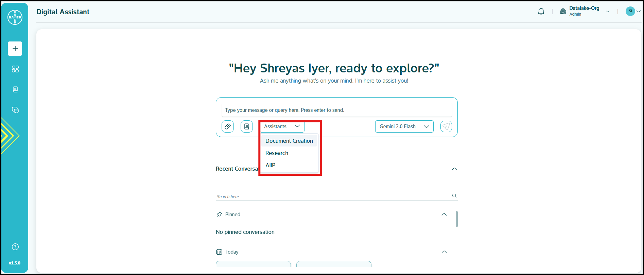Screen dimensions: 644x275
Task: Collapse the Pinned conversations section
Action: coord(444,214)
